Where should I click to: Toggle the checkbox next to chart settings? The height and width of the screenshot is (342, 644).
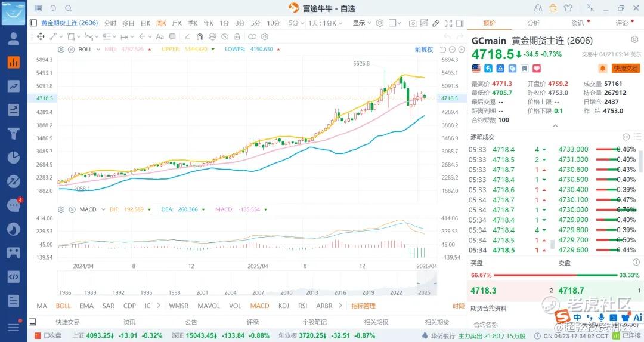393,23
